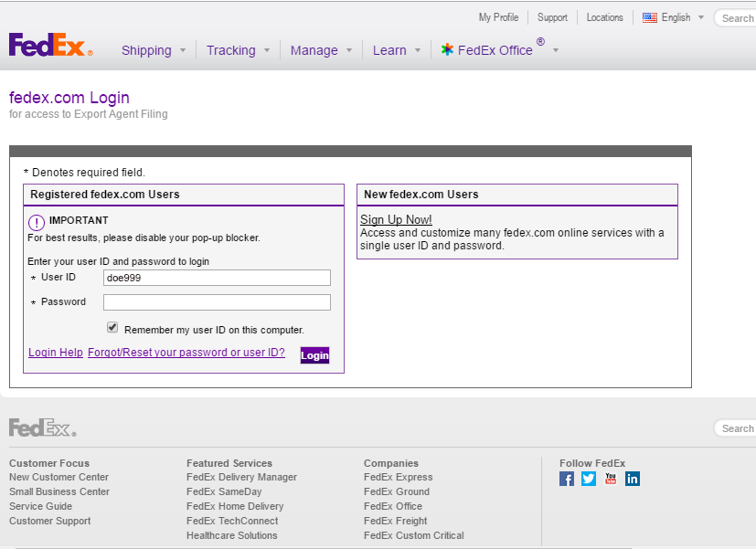Click the US flag language icon
The height and width of the screenshot is (549, 756).
click(649, 18)
